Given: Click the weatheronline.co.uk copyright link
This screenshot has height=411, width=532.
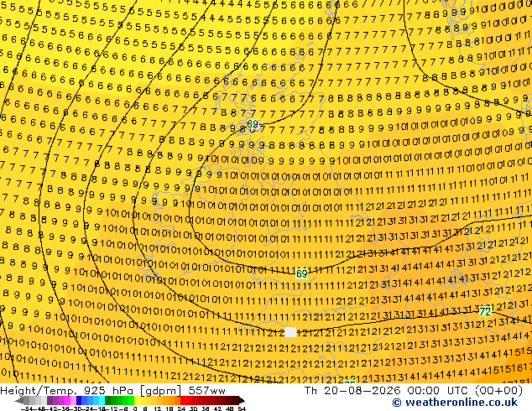Looking at the screenshot, I should pyautogui.click(x=455, y=403).
